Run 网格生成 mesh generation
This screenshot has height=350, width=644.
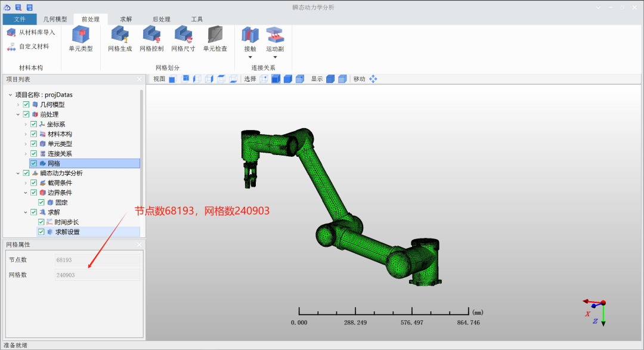point(120,39)
